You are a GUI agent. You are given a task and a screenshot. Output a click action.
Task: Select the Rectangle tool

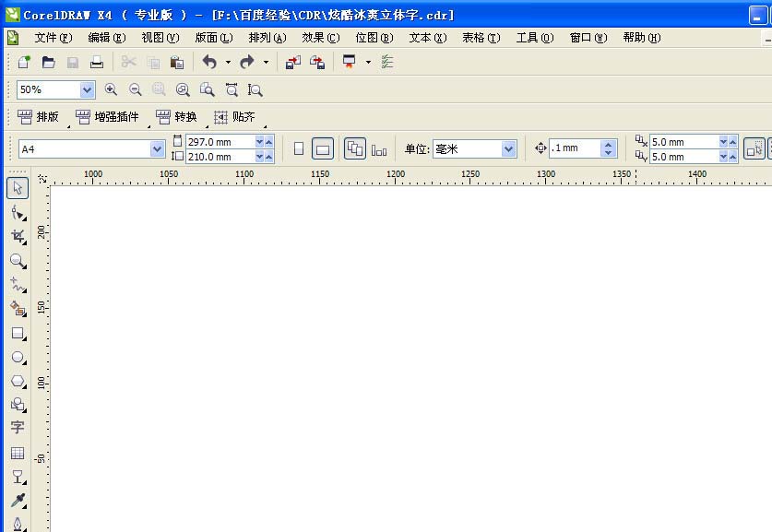[x=18, y=333]
